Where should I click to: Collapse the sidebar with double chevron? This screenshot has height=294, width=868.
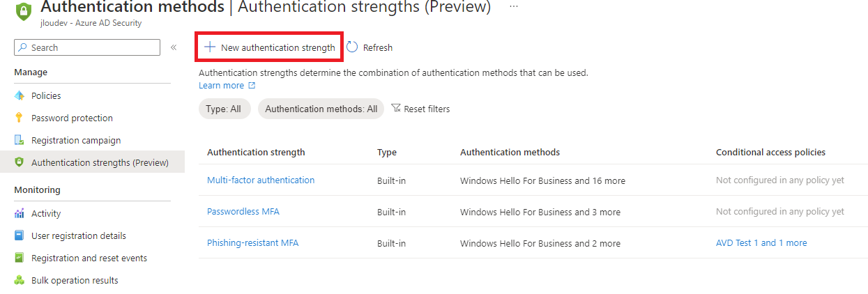pyautogui.click(x=174, y=47)
